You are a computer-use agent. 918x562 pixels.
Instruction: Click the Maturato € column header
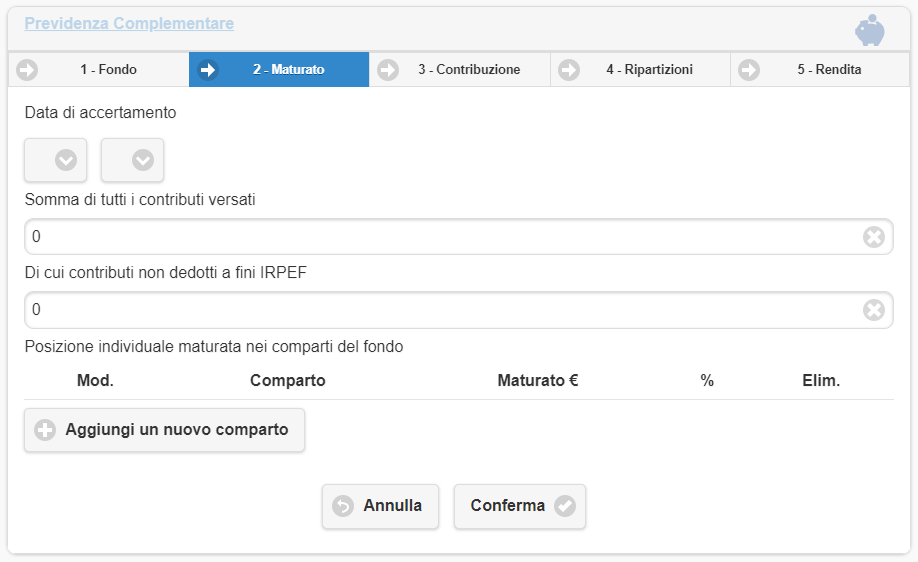pyautogui.click(x=538, y=381)
